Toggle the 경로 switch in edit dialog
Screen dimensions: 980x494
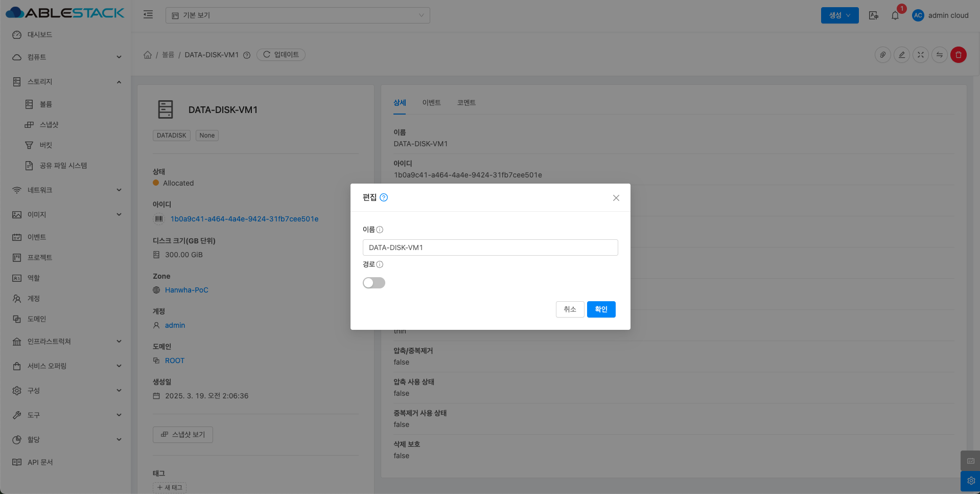coord(374,283)
